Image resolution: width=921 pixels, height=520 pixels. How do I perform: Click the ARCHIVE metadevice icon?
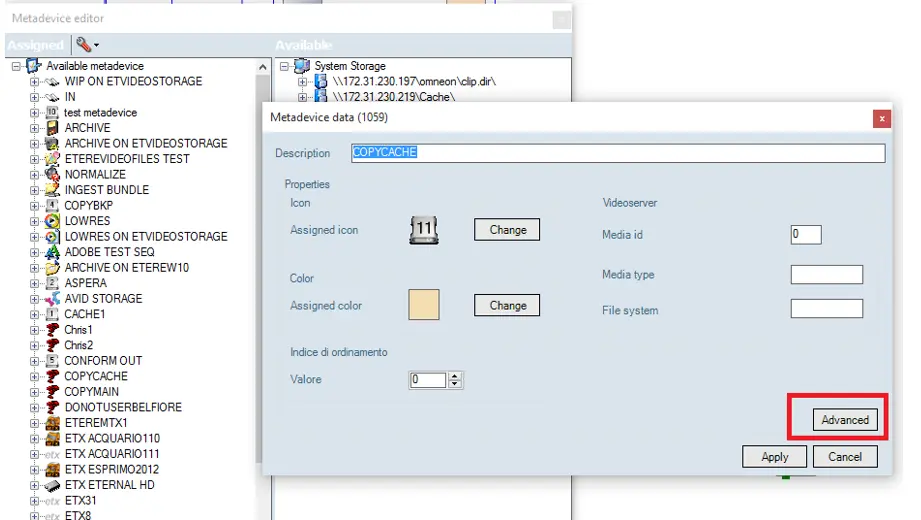click(53, 128)
